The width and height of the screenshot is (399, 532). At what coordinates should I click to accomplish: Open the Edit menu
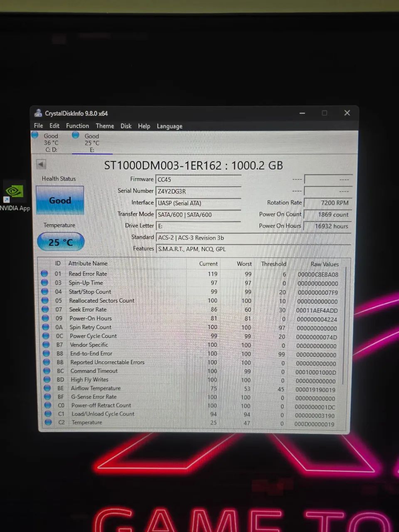point(54,126)
